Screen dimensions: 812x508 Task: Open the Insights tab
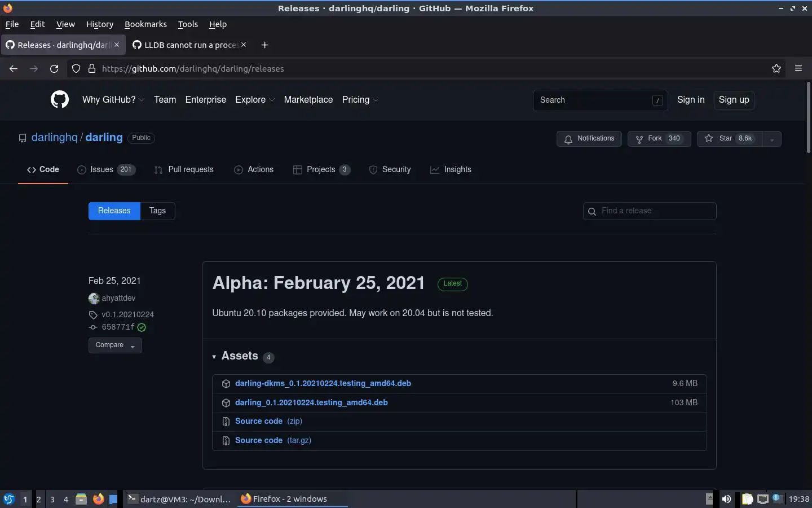(451, 169)
